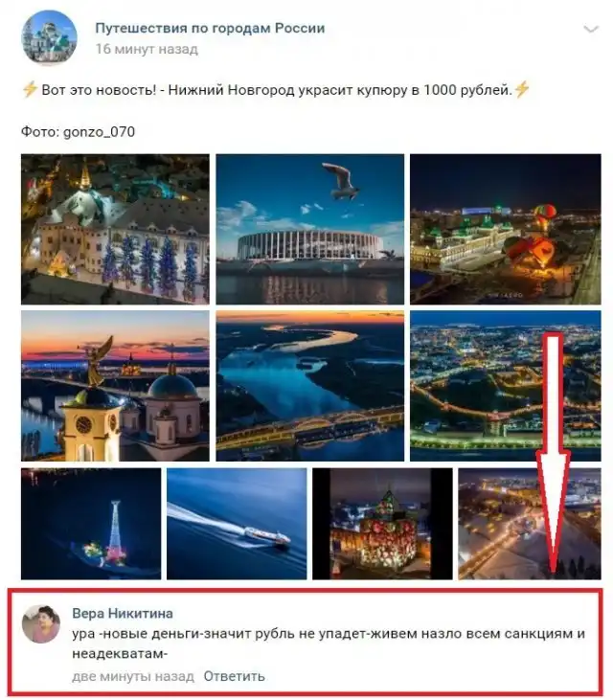Viewport: 613px width, 700px height.
Task: Click the gonzo_070 photo credit text
Action: pyautogui.click(x=99, y=132)
